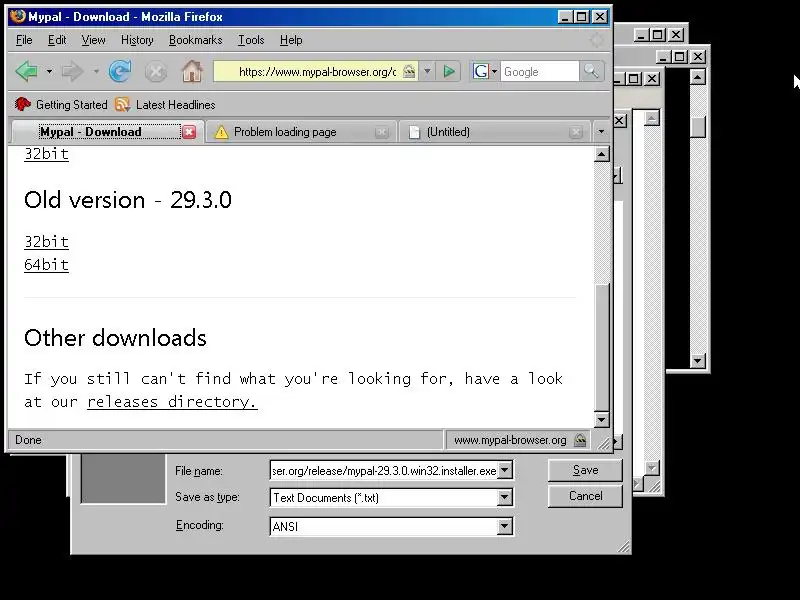The image size is (800, 600).
Task: Open the History menu
Action: [x=137, y=40]
